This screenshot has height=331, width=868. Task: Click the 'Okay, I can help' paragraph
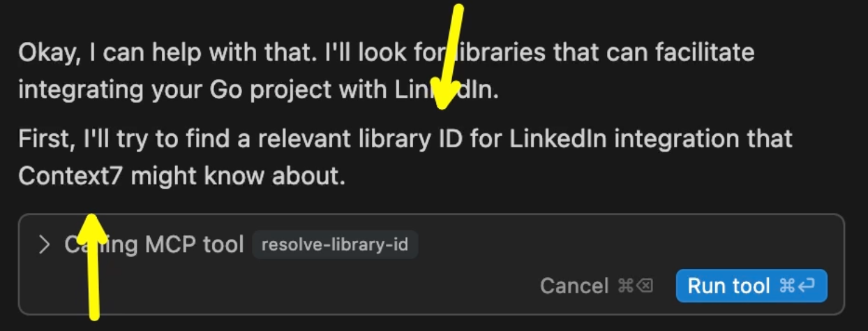coord(386,71)
